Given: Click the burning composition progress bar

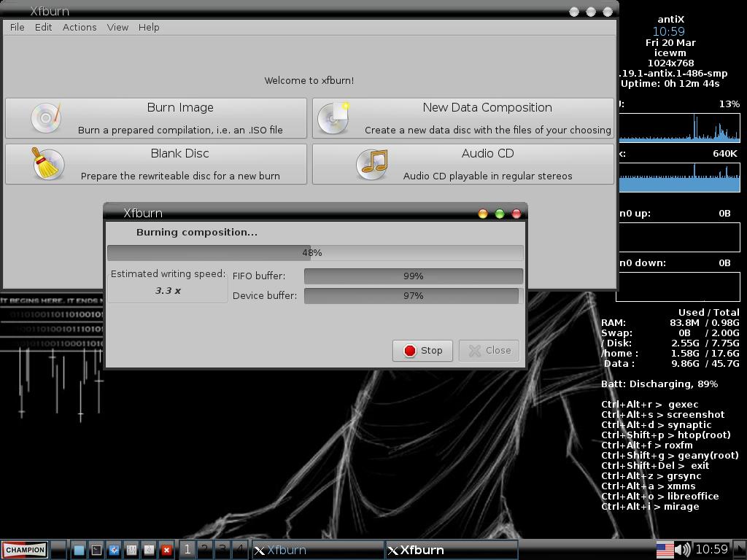Looking at the screenshot, I should coord(315,252).
